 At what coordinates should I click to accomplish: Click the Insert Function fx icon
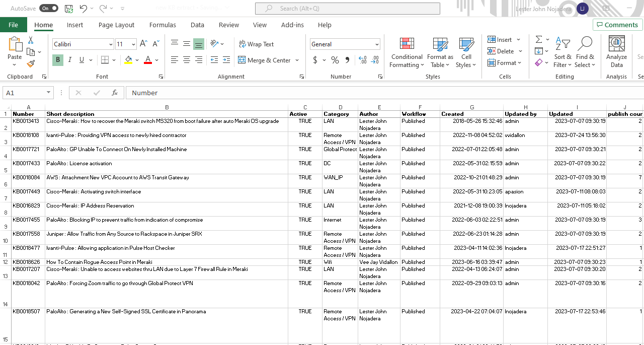pyautogui.click(x=114, y=93)
